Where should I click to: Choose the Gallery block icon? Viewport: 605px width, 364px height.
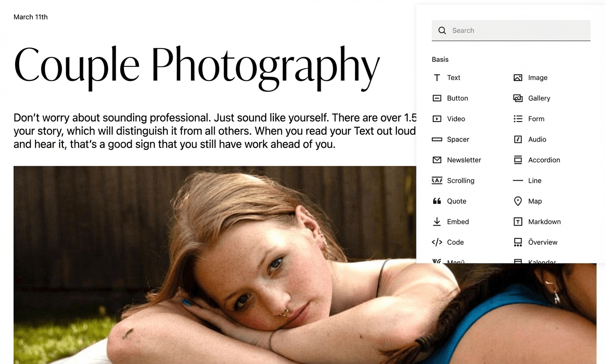518,98
